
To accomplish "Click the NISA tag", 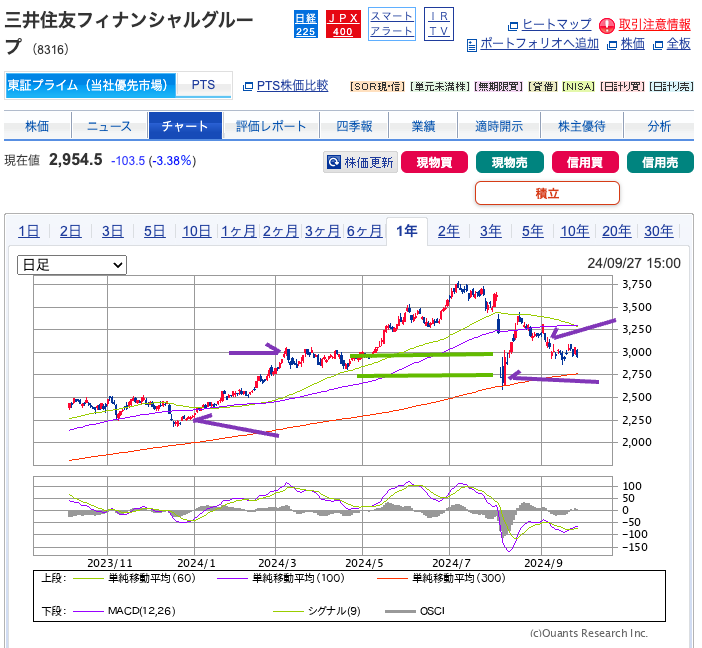I will pyautogui.click(x=578, y=86).
